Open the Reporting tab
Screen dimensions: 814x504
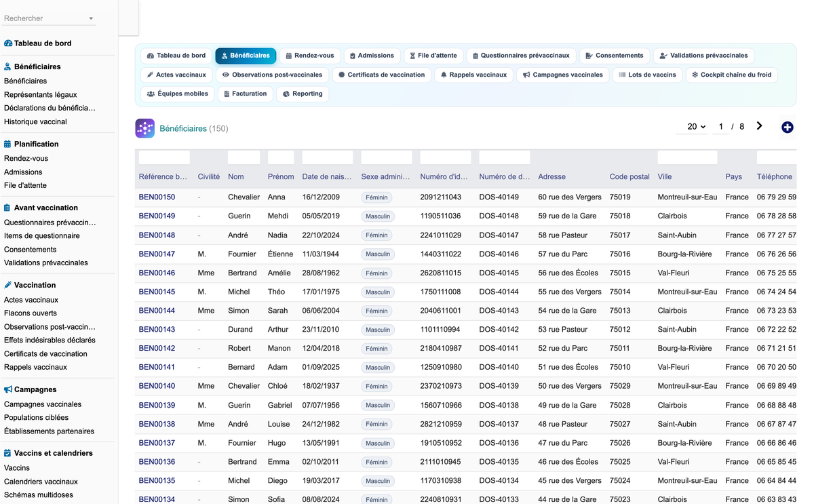click(303, 94)
